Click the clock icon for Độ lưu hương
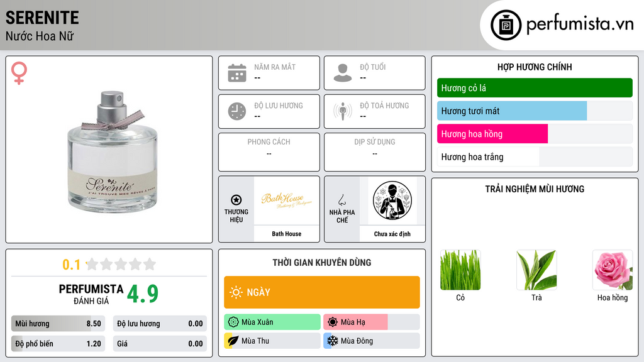The width and height of the screenshot is (644, 362). click(237, 111)
